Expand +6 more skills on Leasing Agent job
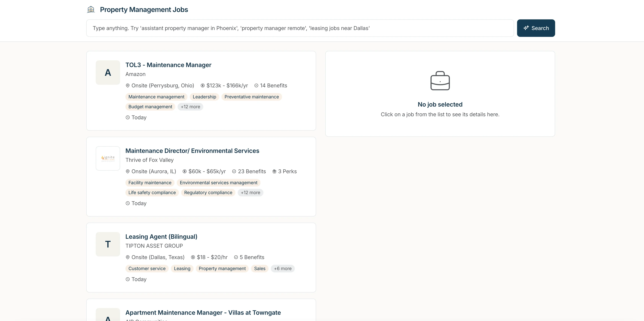Viewport: 644px width, 321px height. point(282,269)
